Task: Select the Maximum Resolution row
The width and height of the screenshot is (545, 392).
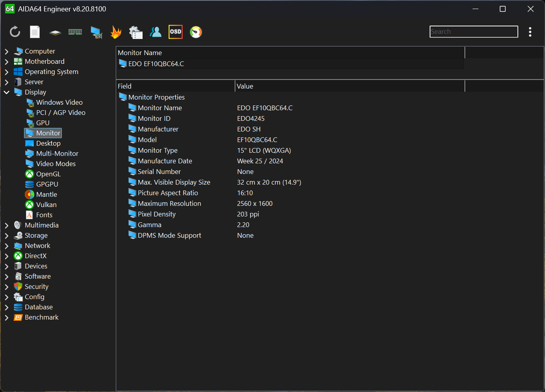Action: 169,203
